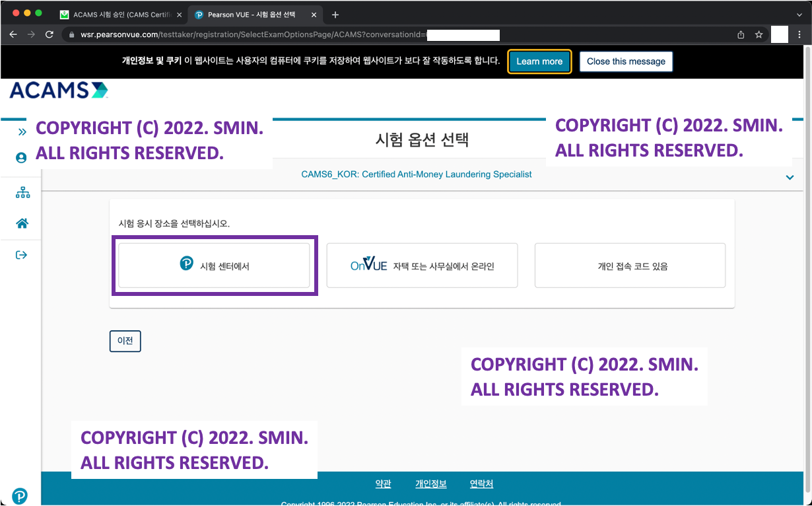Click the sitemap sidebar icon
The image size is (812, 506).
point(22,192)
